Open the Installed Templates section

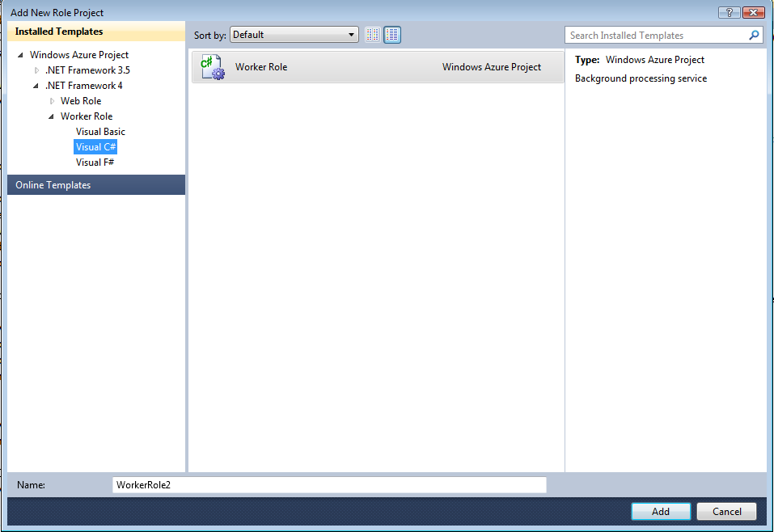point(96,32)
